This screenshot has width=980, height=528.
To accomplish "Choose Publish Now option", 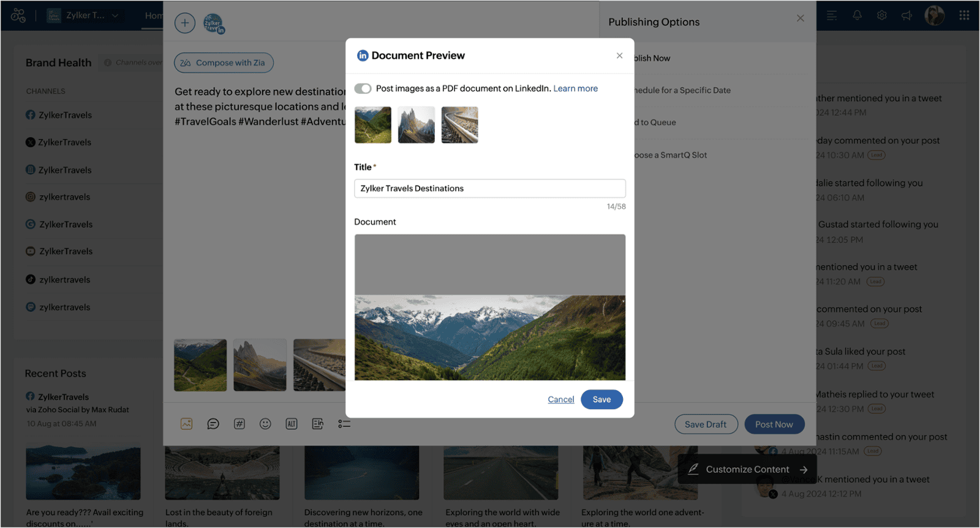I will pos(651,58).
